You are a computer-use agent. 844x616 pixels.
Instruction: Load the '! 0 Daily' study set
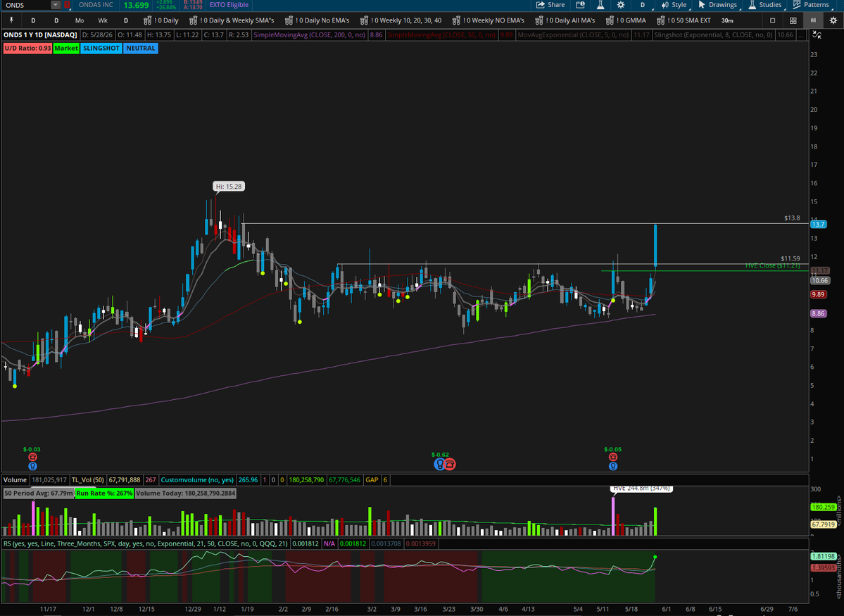click(161, 20)
